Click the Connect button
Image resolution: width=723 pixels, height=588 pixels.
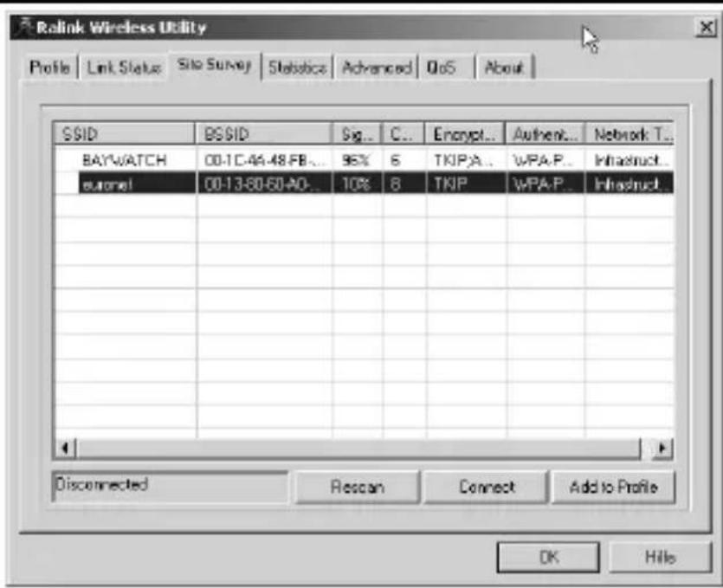click(487, 487)
